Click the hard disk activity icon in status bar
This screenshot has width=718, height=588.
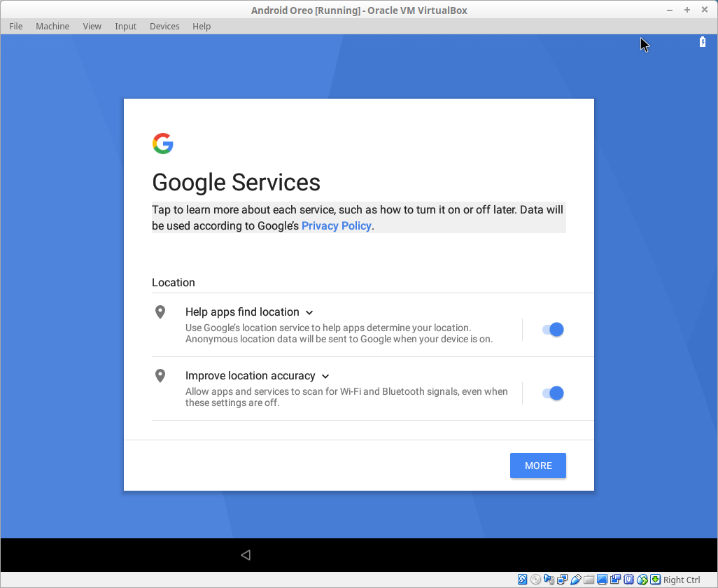(523, 580)
